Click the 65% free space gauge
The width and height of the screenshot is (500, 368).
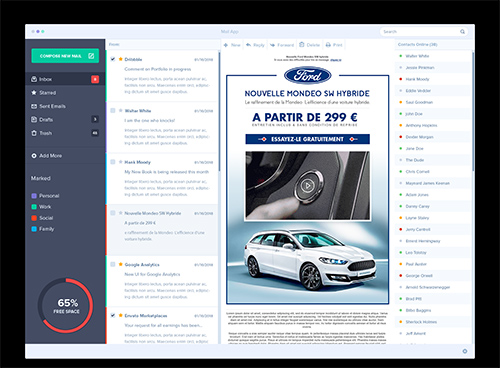point(65,305)
